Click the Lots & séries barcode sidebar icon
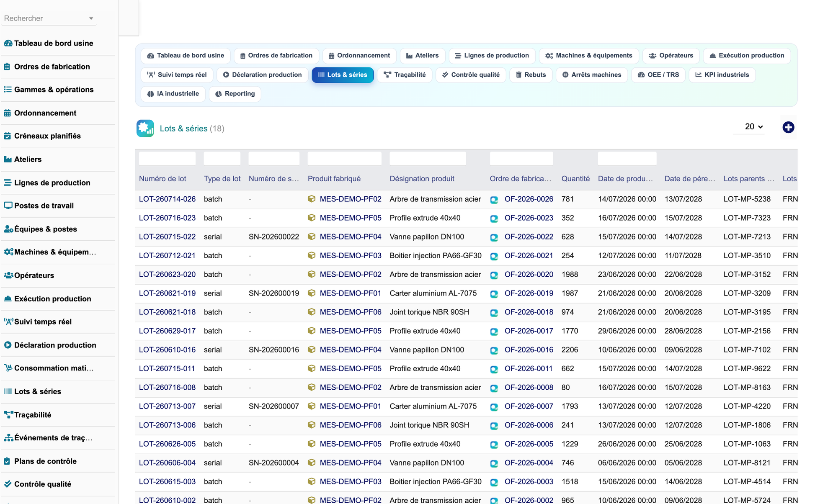 click(x=8, y=391)
